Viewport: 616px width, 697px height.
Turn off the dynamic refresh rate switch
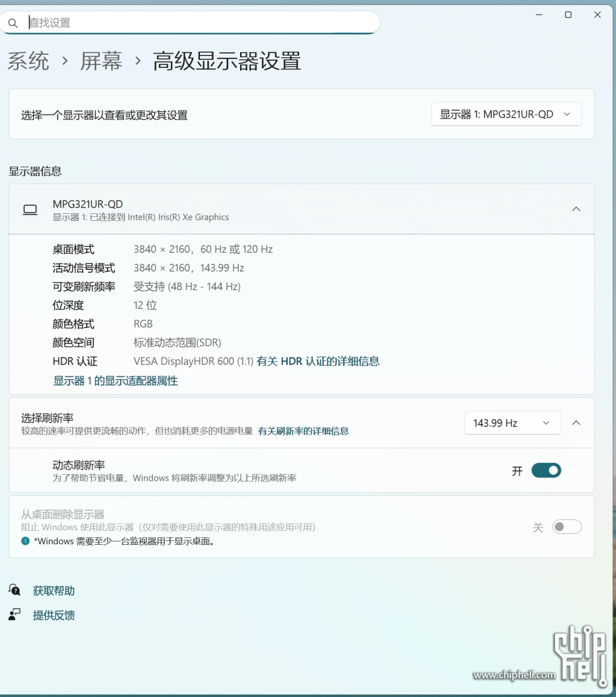tap(546, 471)
